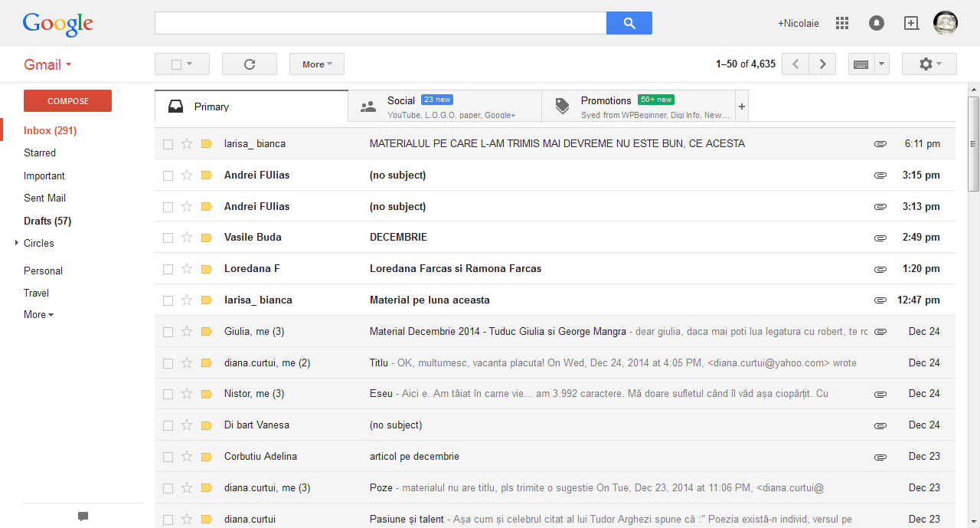Star the Vasile Buda DECEMBRIE email
The height and width of the screenshot is (528, 980).
point(187,238)
